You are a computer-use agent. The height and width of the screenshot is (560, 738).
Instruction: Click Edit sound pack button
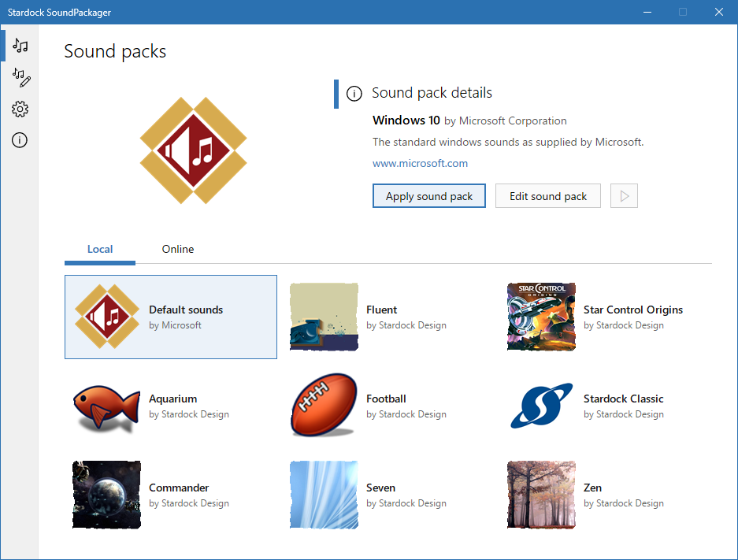pos(548,196)
